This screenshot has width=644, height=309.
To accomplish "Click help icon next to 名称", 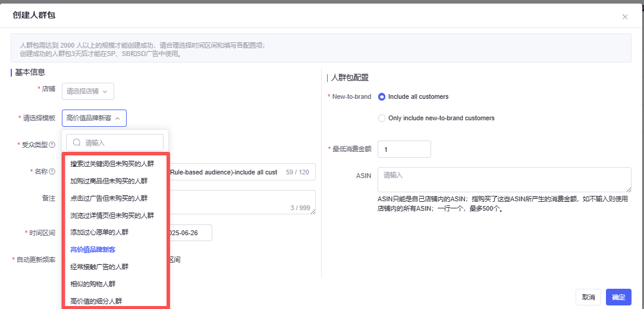I will pos(52,172).
